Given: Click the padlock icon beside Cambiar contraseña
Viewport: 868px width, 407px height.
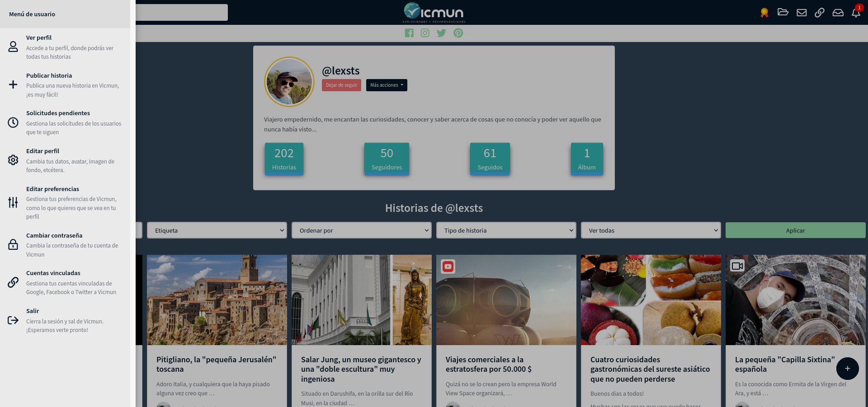Looking at the screenshot, I should pos(13,244).
